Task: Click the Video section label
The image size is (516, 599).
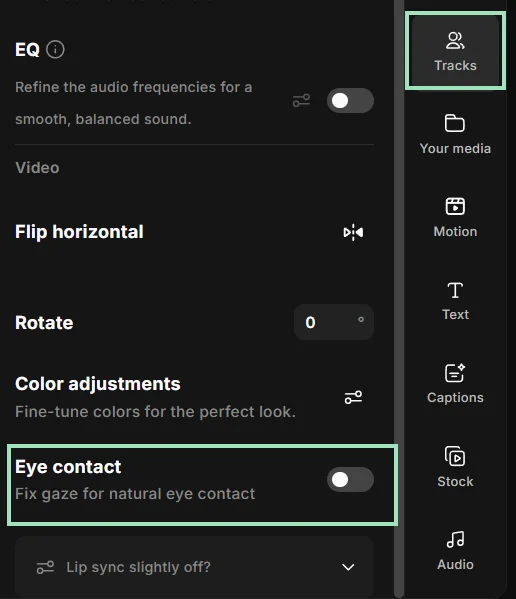Action: pos(37,168)
